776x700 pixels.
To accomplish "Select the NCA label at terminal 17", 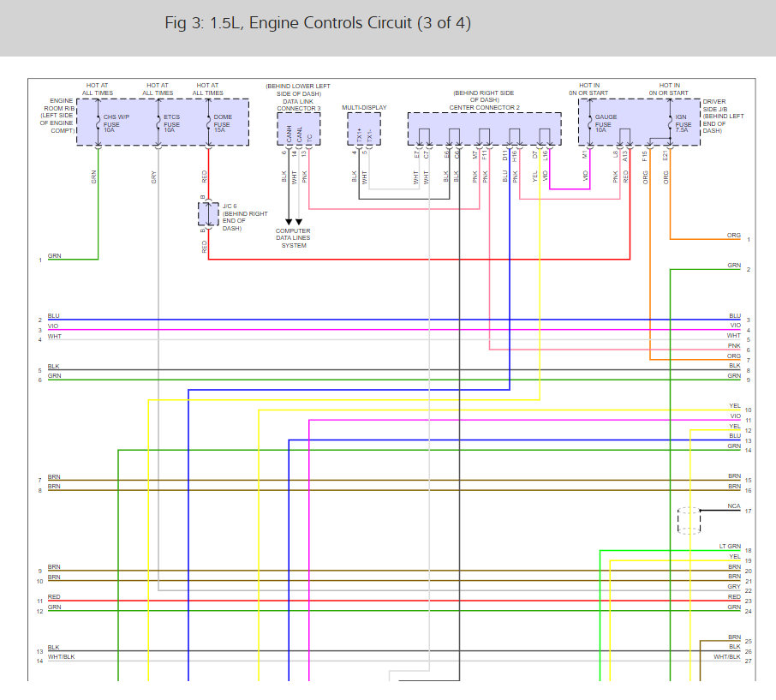I will click(734, 506).
